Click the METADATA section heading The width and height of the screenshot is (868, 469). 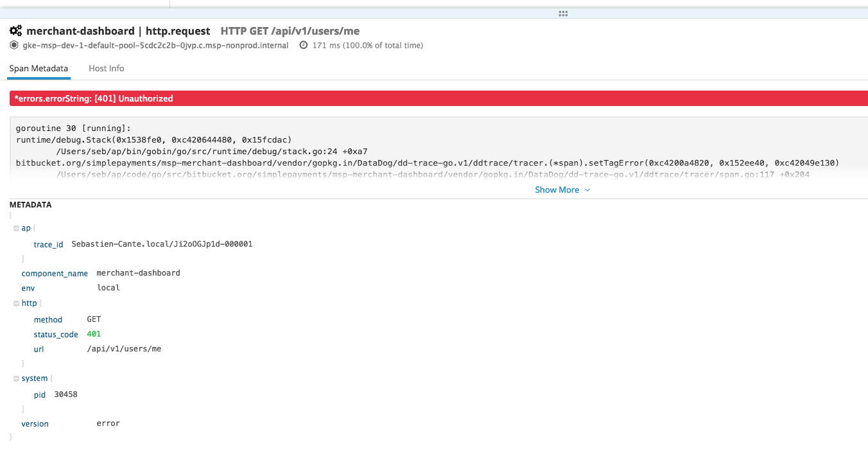click(30, 205)
